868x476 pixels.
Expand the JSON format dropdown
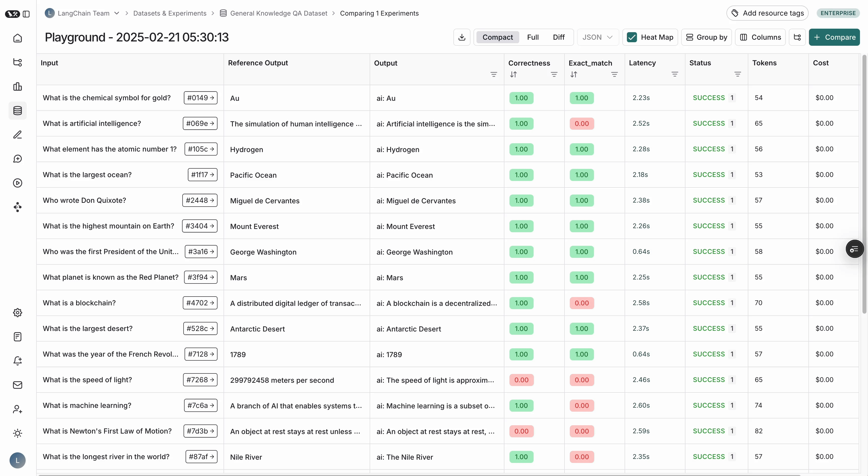tap(598, 37)
